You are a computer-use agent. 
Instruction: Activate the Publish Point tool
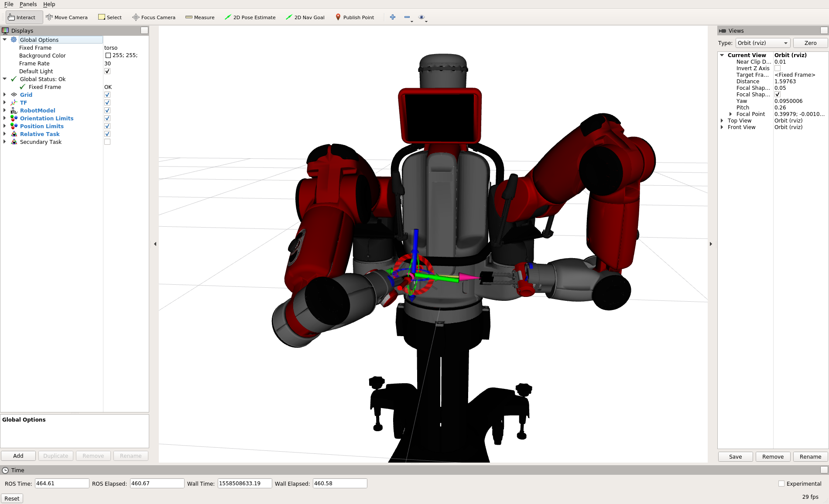[x=354, y=17]
